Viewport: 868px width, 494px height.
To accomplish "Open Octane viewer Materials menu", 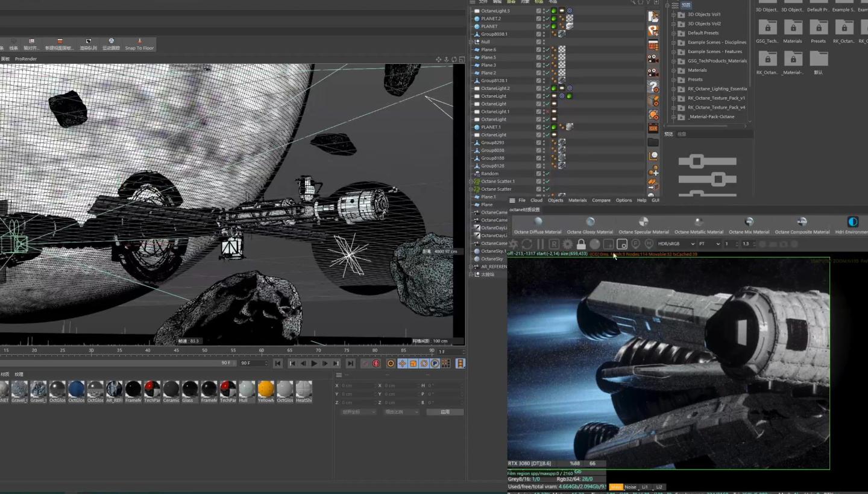I will pyautogui.click(x=577, y=200).
